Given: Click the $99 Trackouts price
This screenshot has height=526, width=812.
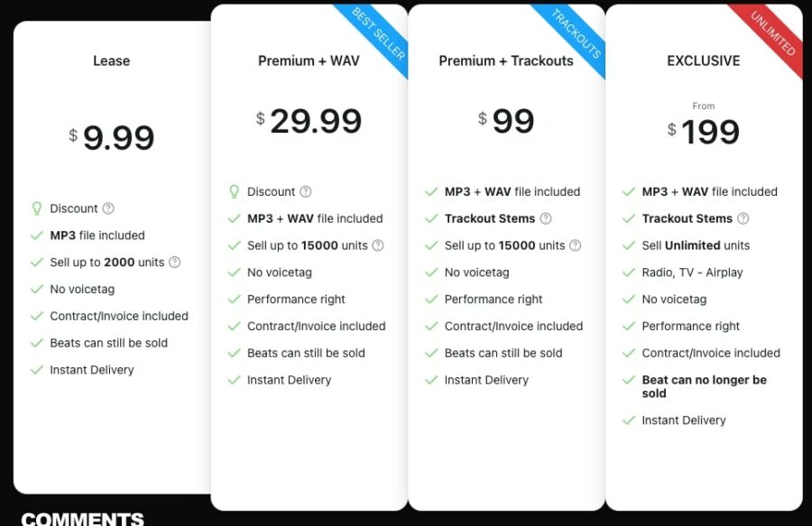Looking at the screenshot, I should (506, 121).
